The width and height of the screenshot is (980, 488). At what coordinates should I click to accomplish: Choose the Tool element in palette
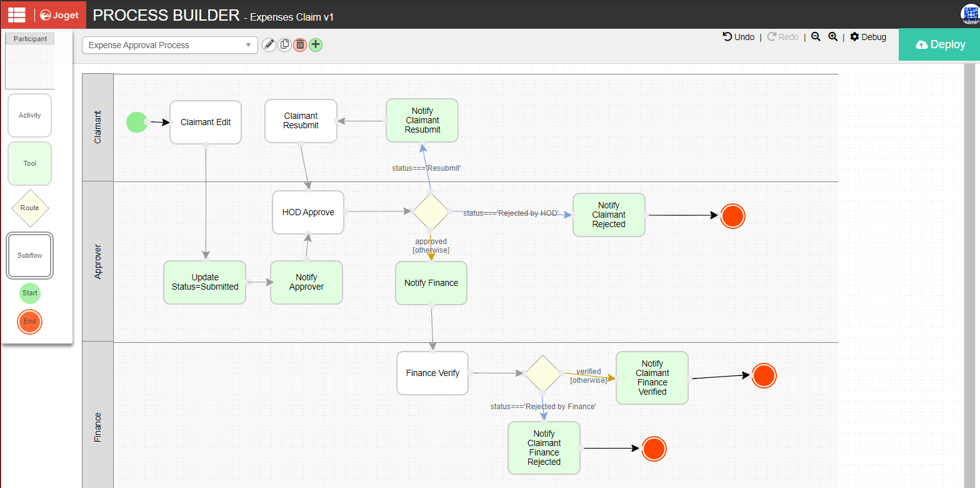coord(29,163)
